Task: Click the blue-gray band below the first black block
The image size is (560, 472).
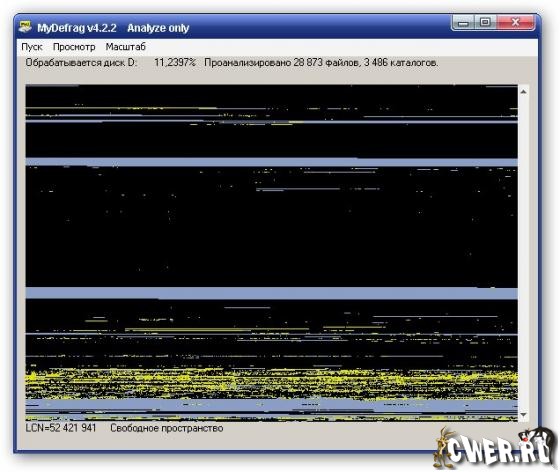Action: 271,162
